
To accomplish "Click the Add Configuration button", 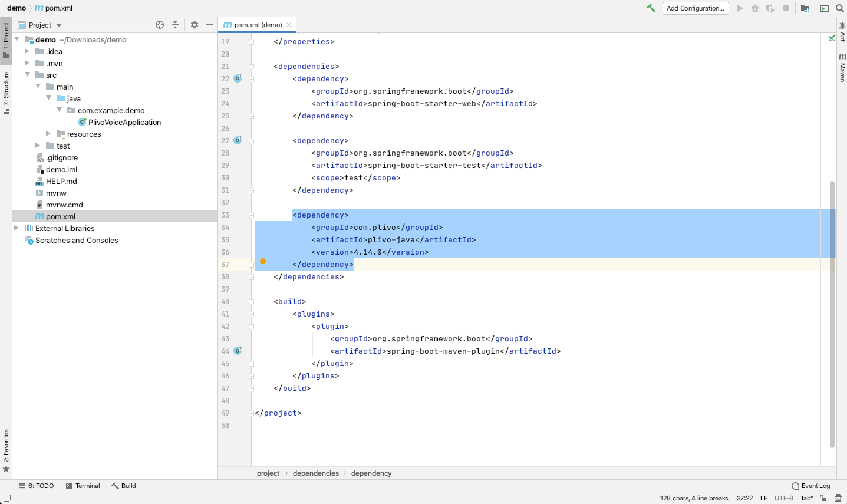I will pyautogui.click(x=695, y=8).
